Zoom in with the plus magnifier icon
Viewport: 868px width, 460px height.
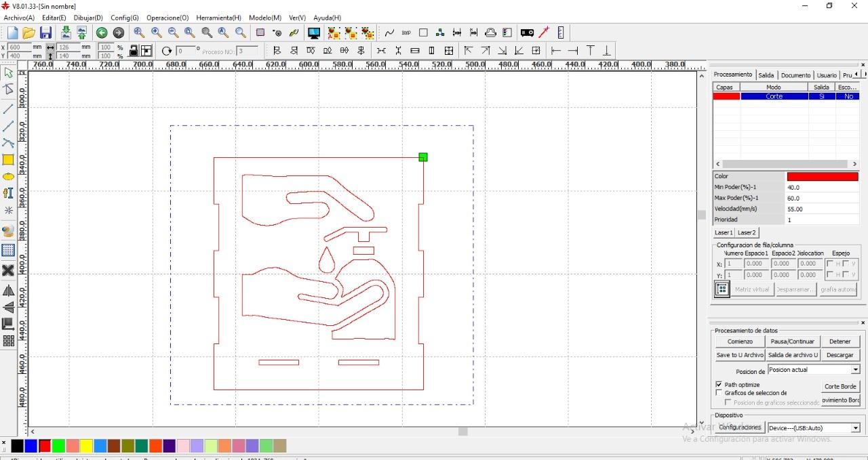156,33
